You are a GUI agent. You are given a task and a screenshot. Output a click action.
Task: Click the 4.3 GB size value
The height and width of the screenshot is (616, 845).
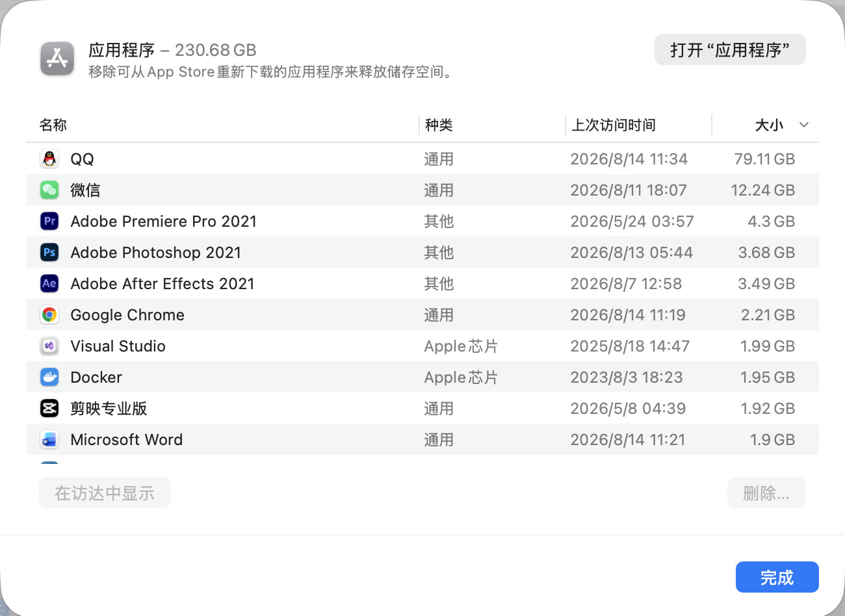[772, 221]
